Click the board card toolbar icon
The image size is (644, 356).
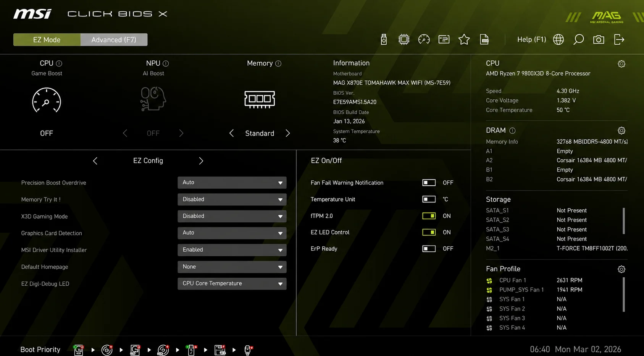pos(444,39)
